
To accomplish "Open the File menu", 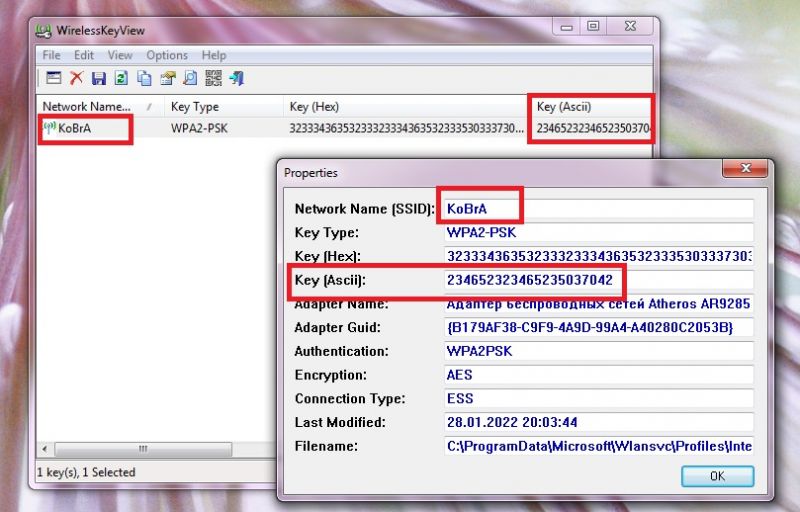I will (x=51, y=55).
